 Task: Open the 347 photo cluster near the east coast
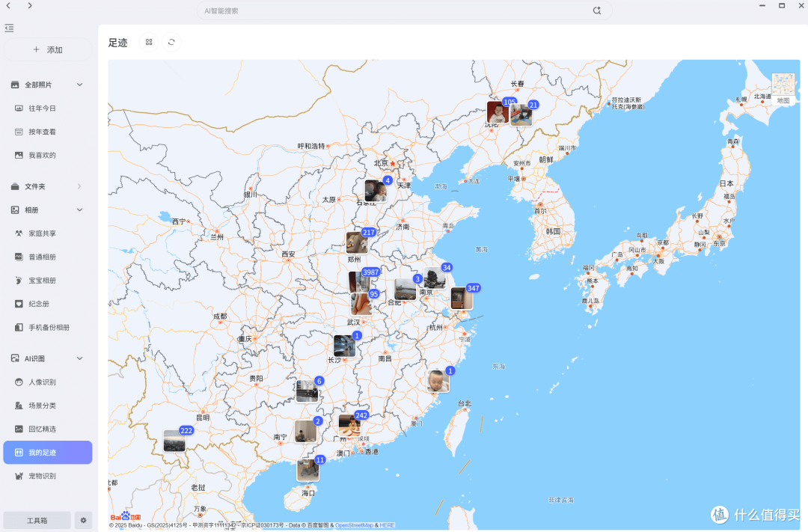tap(462, 298)
